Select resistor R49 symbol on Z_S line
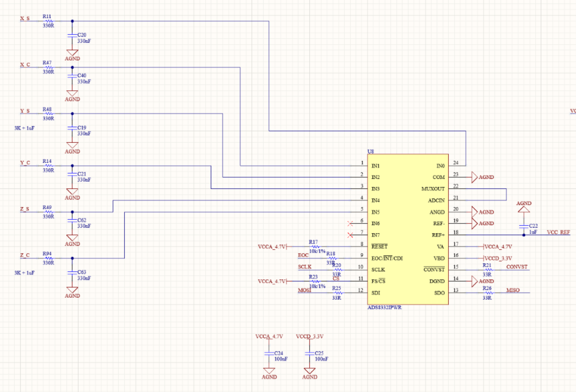This screenshot has width=576, height=392. point(49,212)
